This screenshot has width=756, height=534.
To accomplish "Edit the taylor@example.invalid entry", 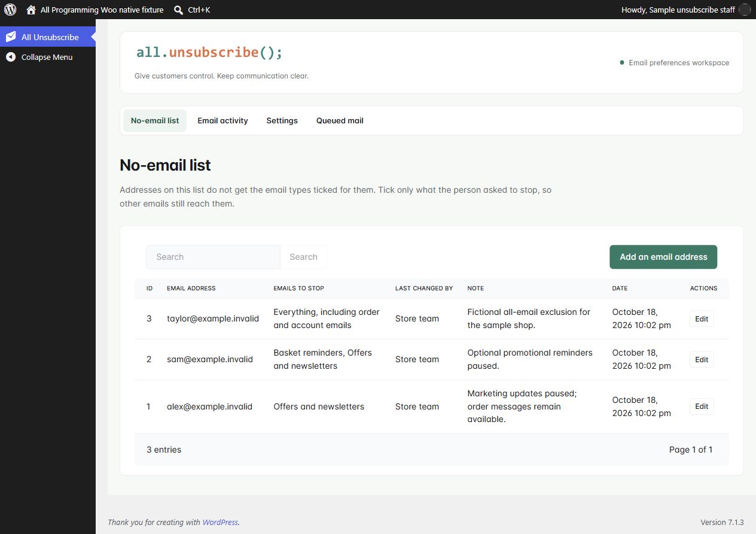I will coord(702,319).
